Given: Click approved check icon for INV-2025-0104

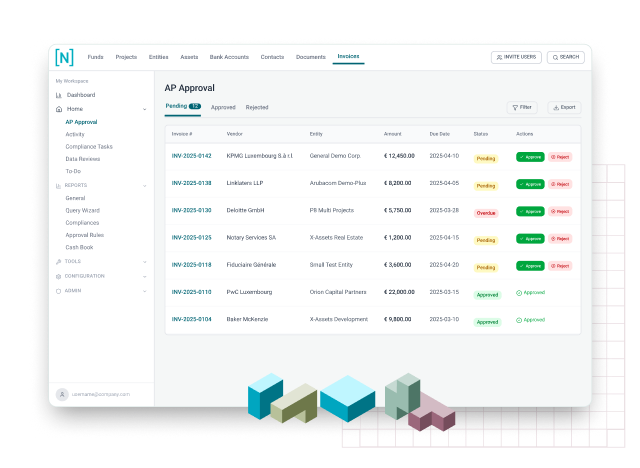Looking at the screenshot, I should [x=519, y=320].
